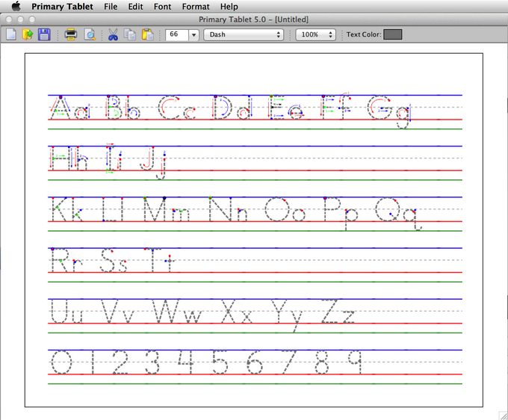This screenshot has width=508, height=420.
Task: Click in the font size field showing 66
Action: [x=176, y=34]
